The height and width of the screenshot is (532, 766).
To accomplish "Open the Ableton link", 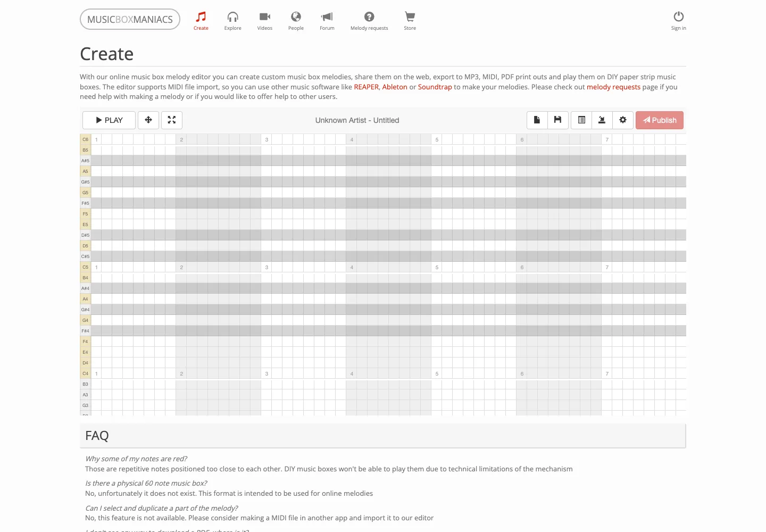I will pos(395,87).
